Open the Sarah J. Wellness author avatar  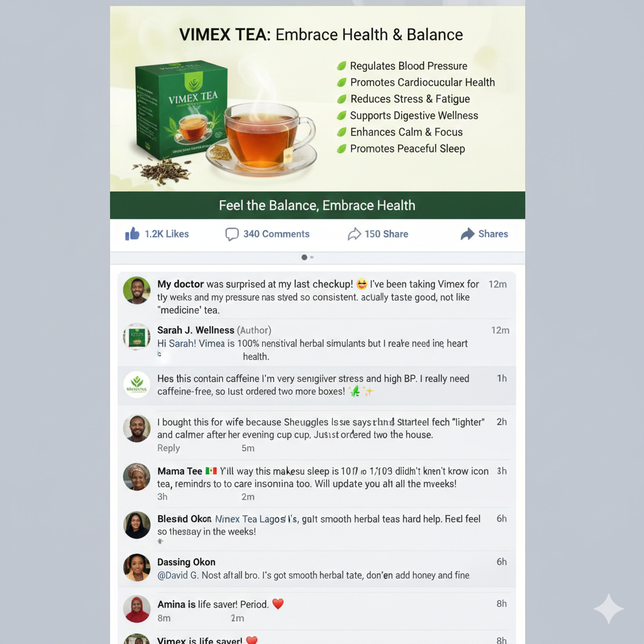pos(136,337)
